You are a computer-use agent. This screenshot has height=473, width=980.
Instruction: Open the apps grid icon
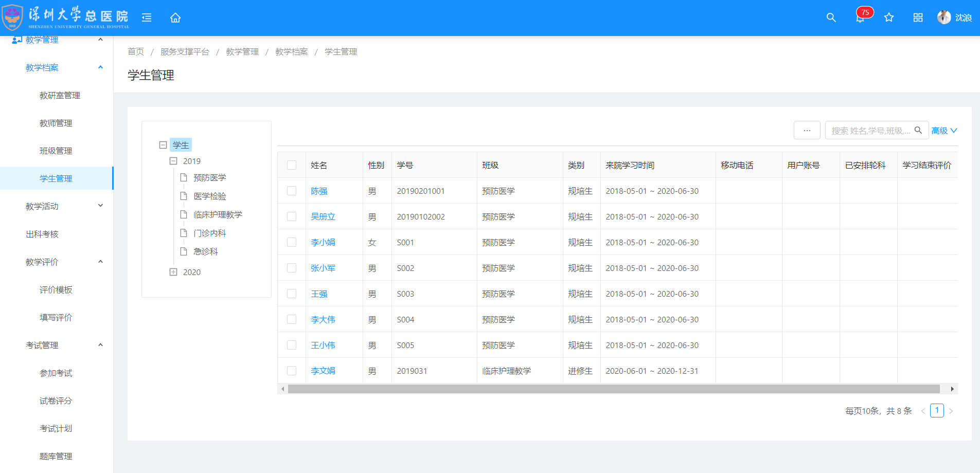click(x=918, y=17)
